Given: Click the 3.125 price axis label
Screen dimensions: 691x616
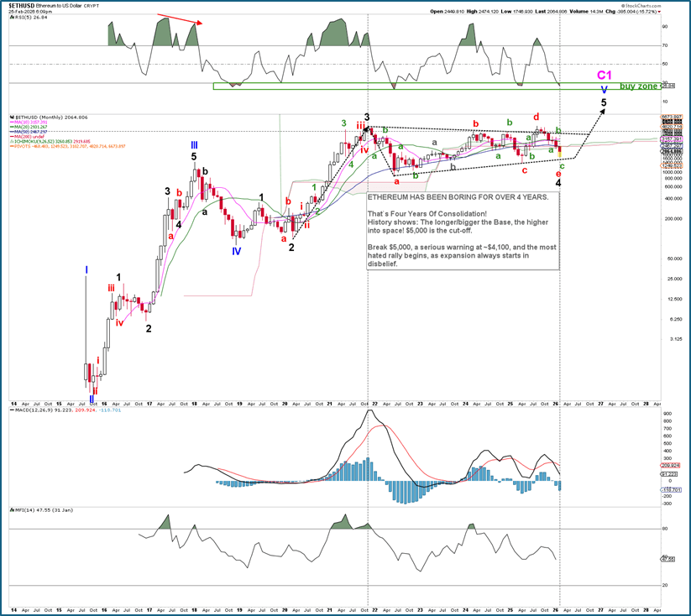Looking at the screenshot, I should click(x=676, y=339).
